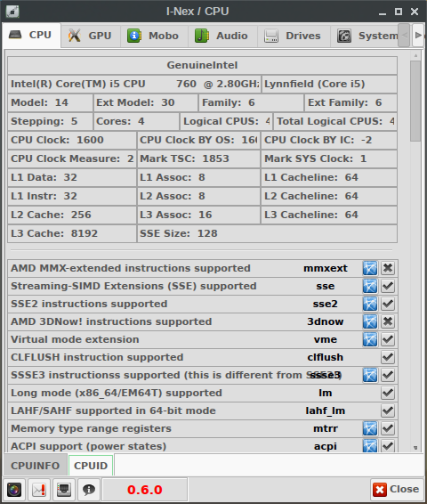Show more tabs with right arrow
The image size is (427, 504).
point(418,36)
